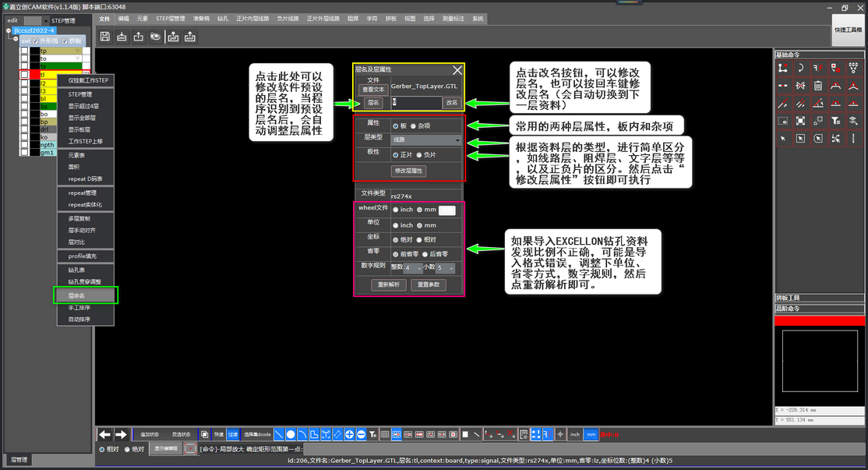Click the 改名 rename button
Image resolution: width=868 pixels, height=470 pixels.
coord(452,102)
